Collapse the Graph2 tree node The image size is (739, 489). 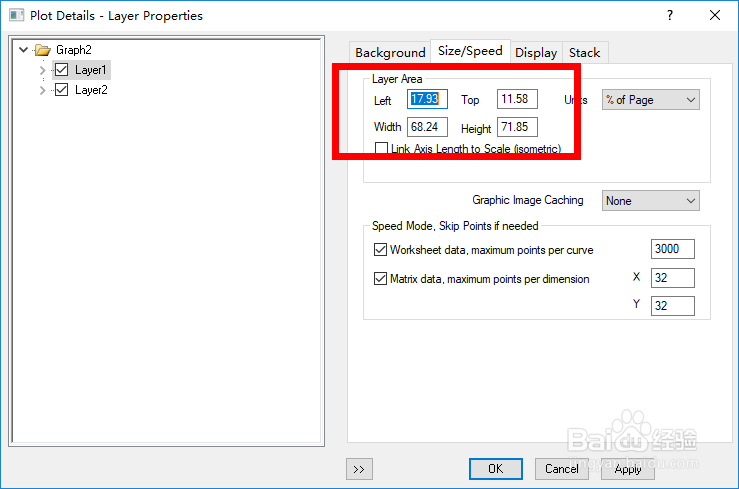pos(24,50)
